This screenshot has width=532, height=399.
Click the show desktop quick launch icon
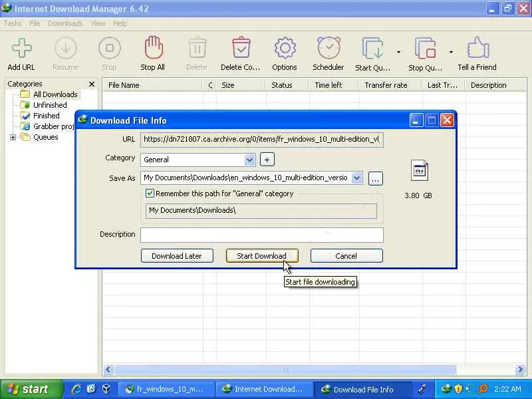click(x=91, y=389)
